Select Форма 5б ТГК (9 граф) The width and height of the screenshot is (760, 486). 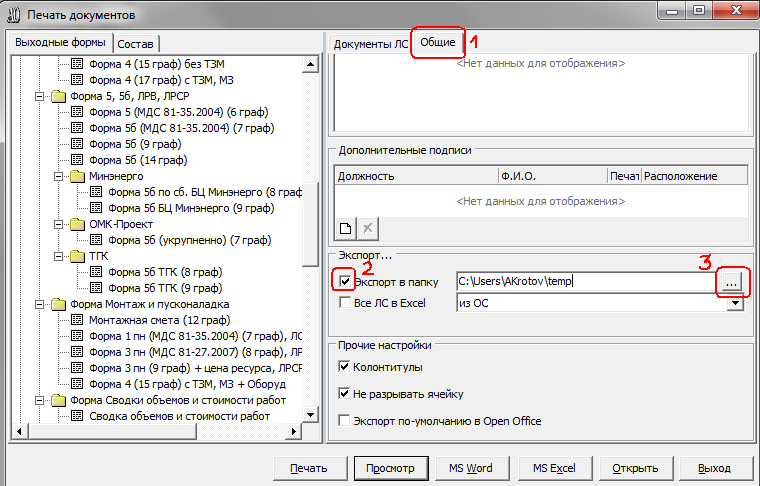pos(165,288)
